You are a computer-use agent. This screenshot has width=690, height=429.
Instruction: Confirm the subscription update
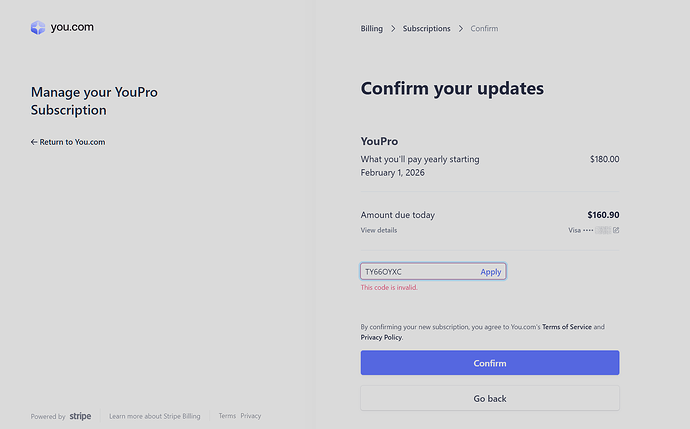pyautogui.click(x=490, y=363)
